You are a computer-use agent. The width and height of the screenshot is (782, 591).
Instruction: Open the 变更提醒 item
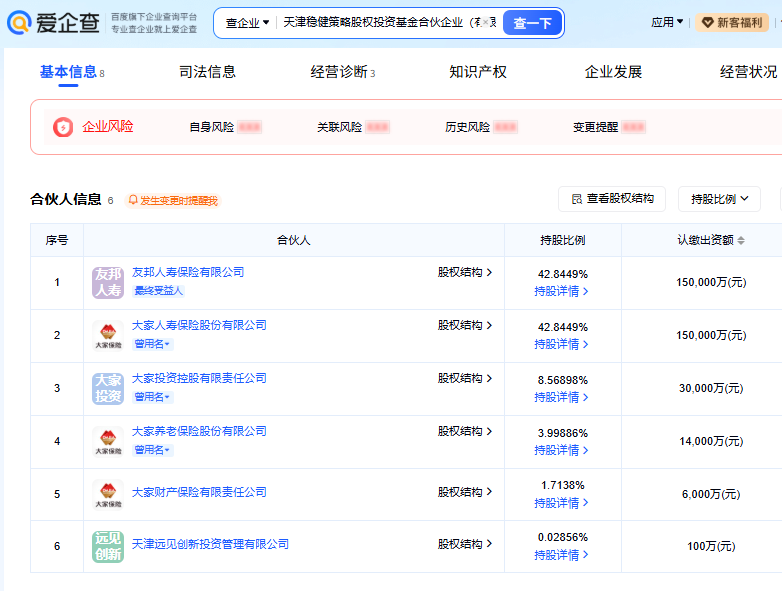(x=609, y=127)
